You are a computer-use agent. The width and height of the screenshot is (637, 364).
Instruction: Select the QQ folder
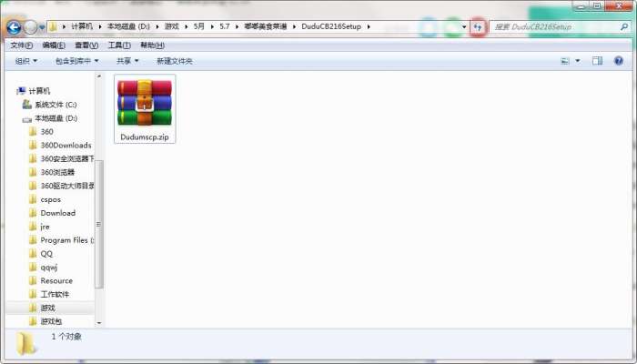46,254
